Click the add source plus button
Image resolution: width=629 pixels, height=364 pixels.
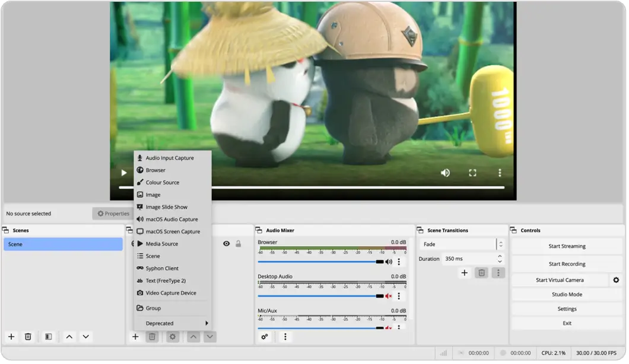click(x=135, y=337)
